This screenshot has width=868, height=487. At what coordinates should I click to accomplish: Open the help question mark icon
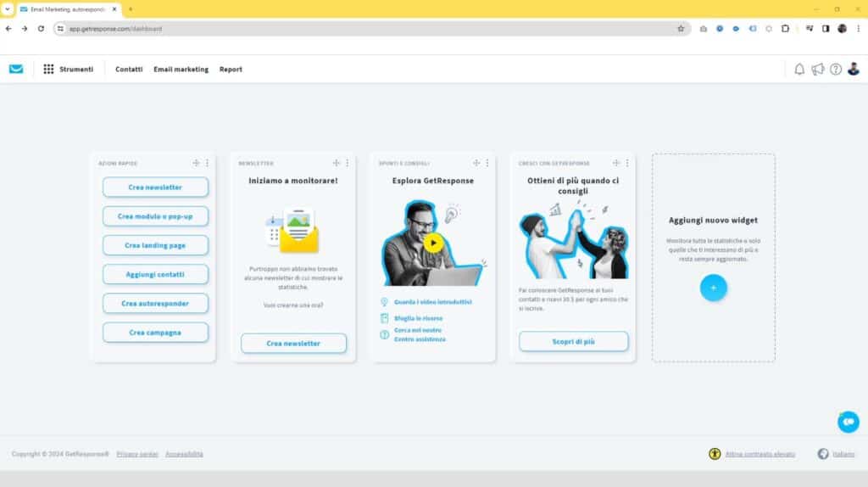click(x=836, y=70)
